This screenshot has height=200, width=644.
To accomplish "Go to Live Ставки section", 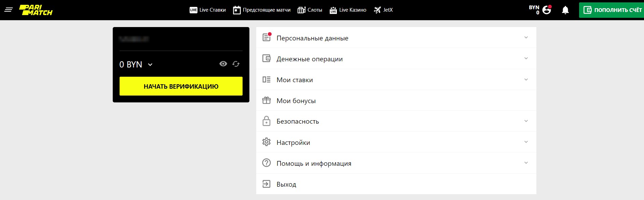I will coord(208,10).
